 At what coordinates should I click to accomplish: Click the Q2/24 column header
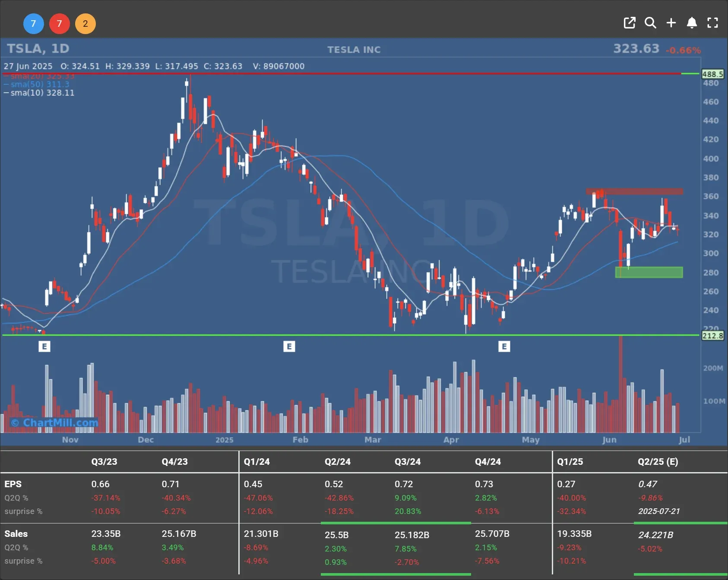tap(338, 462)
